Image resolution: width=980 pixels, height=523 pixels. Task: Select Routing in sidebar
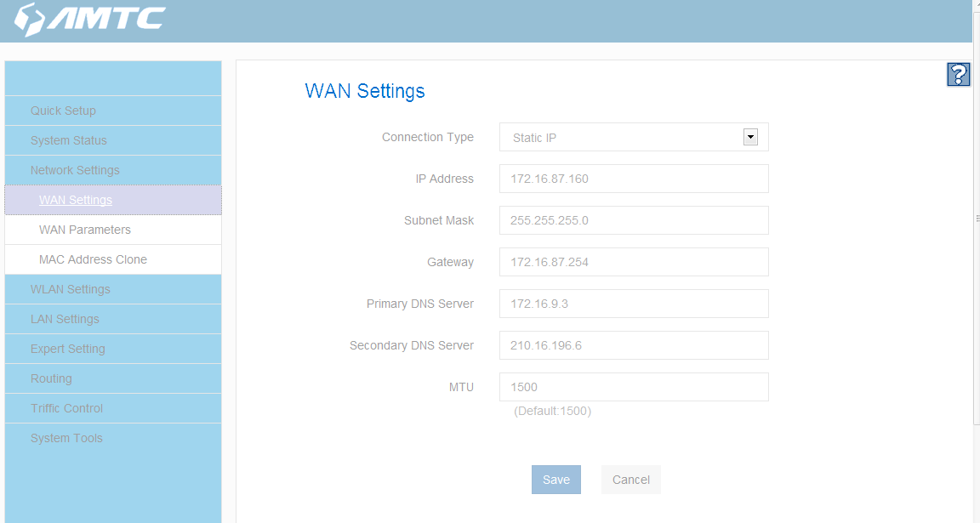113,378
